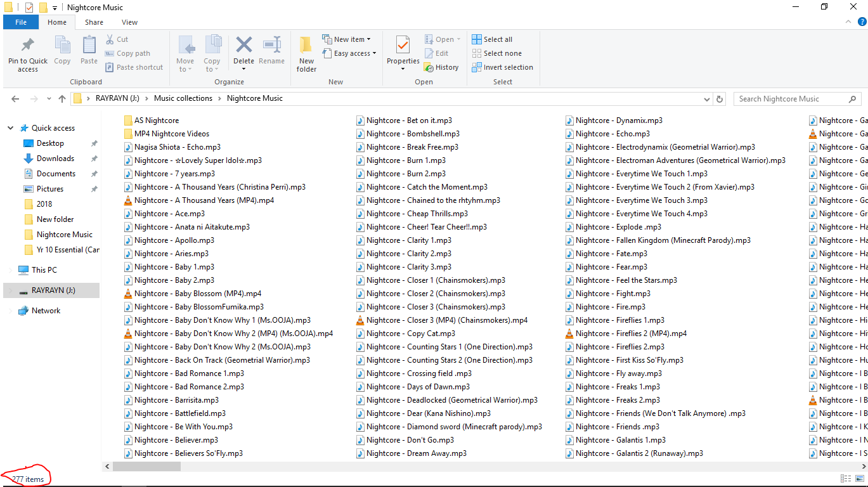Collapse the ribbon with the chevron
The image size is (868, 487).
[x=848, y=22]
